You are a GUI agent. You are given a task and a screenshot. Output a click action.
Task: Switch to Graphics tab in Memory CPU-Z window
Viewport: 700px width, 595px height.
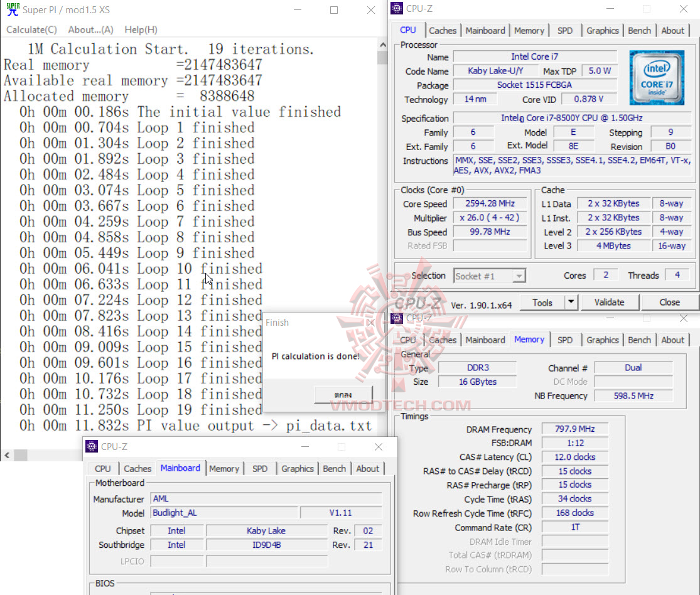click(602, 340)
